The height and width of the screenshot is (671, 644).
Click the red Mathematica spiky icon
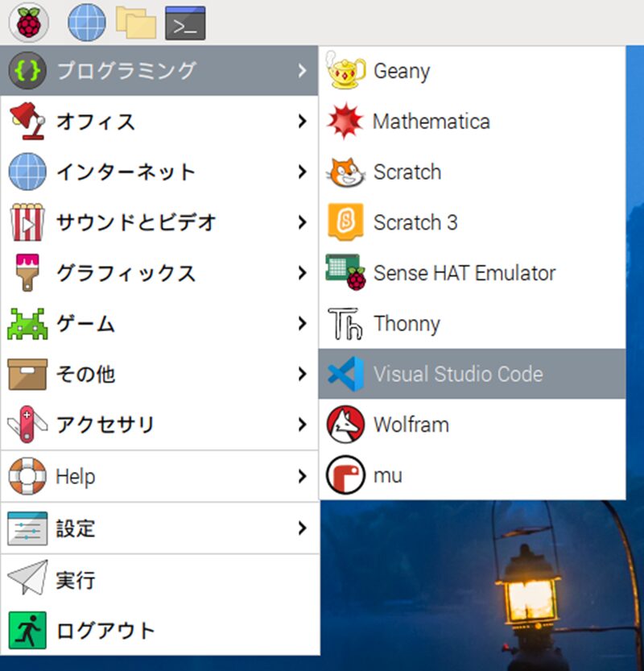tap(345, 121)
